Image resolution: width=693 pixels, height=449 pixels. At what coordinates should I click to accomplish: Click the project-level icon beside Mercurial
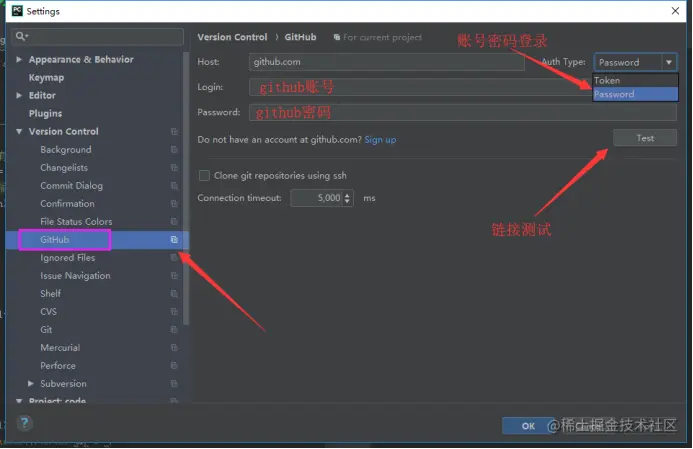174,348
